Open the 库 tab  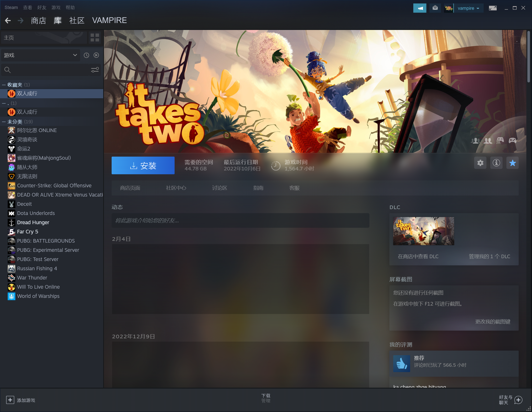pyautogui.click(x=58, y=20)
